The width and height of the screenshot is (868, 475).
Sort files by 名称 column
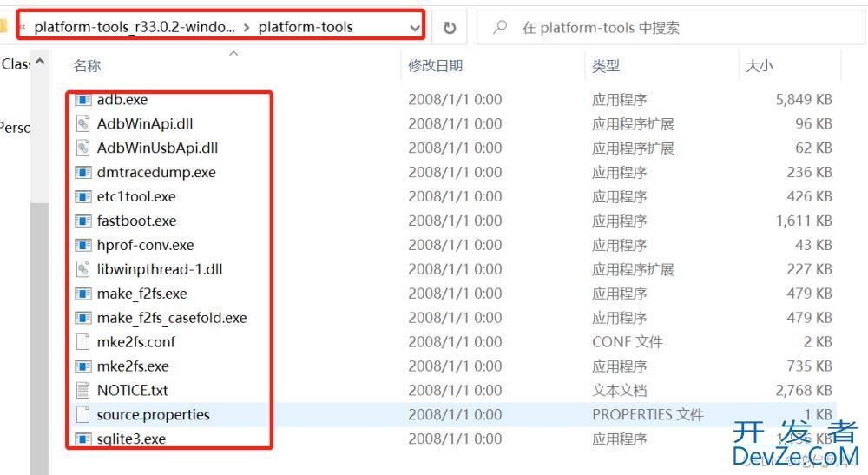click(x=88, y=66)
